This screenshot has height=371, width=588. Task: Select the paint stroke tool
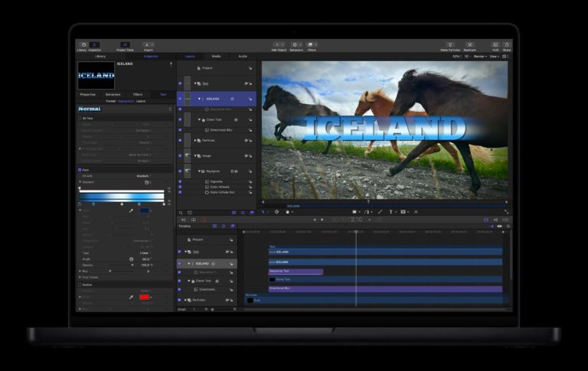coord(380,212)
